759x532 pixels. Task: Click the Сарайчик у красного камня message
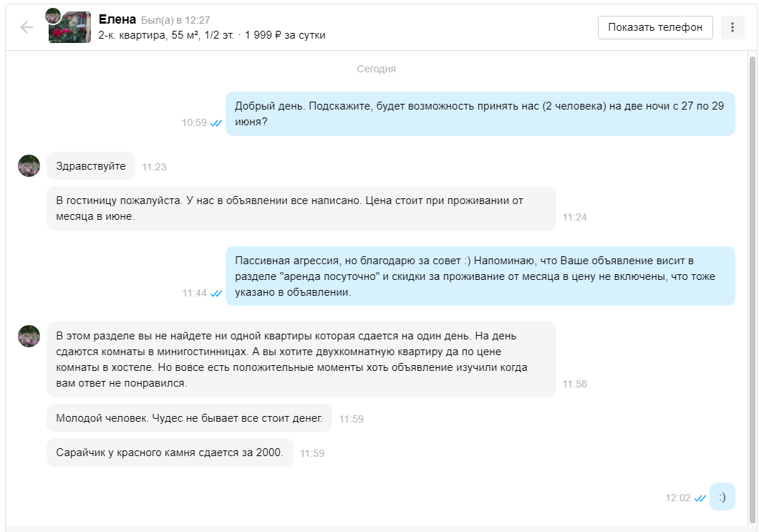click(x=170, y=453)
